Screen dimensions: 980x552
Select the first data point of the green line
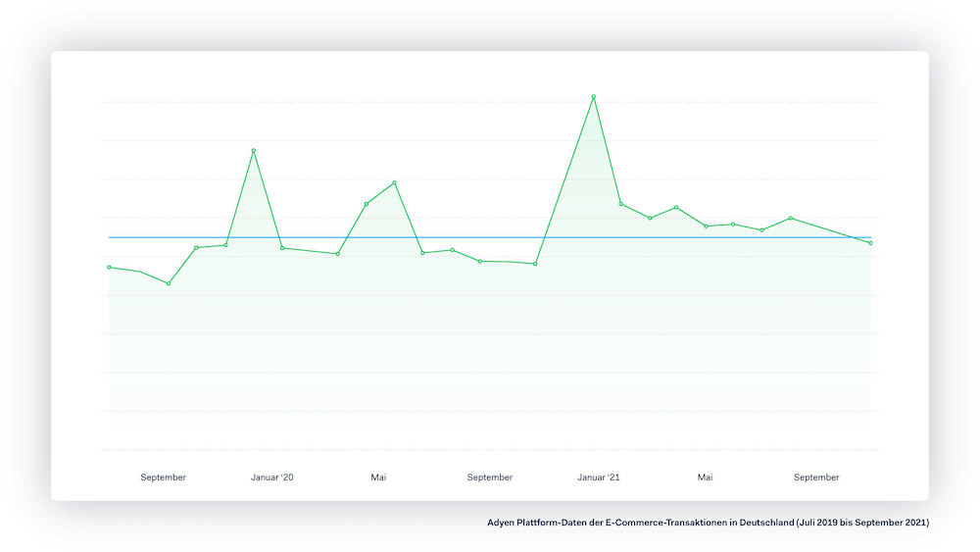point(110,268)
